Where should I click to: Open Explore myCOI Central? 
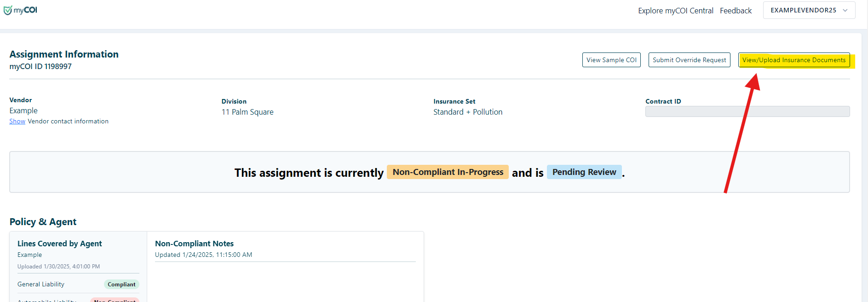tap(675, 10)
